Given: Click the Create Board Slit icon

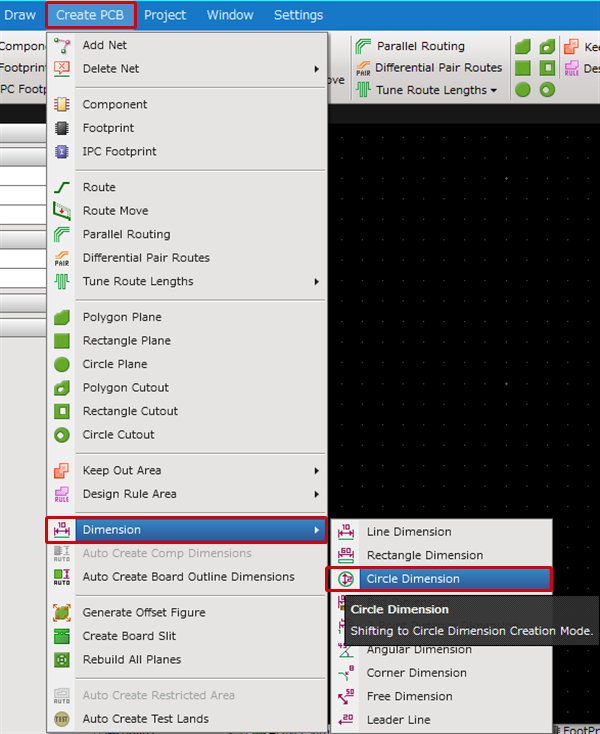Looking at the screenshot, I should click(62, 636).
